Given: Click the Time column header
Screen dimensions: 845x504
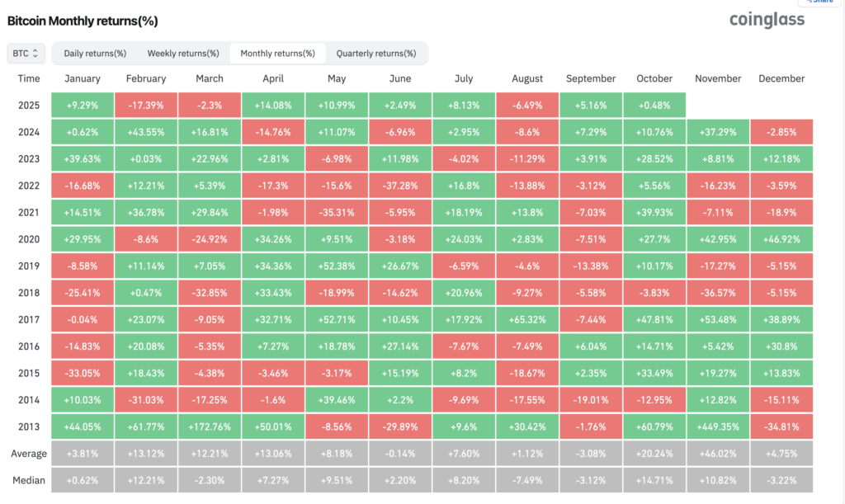Looking at the screenshot, I should (x=29, y=78).
